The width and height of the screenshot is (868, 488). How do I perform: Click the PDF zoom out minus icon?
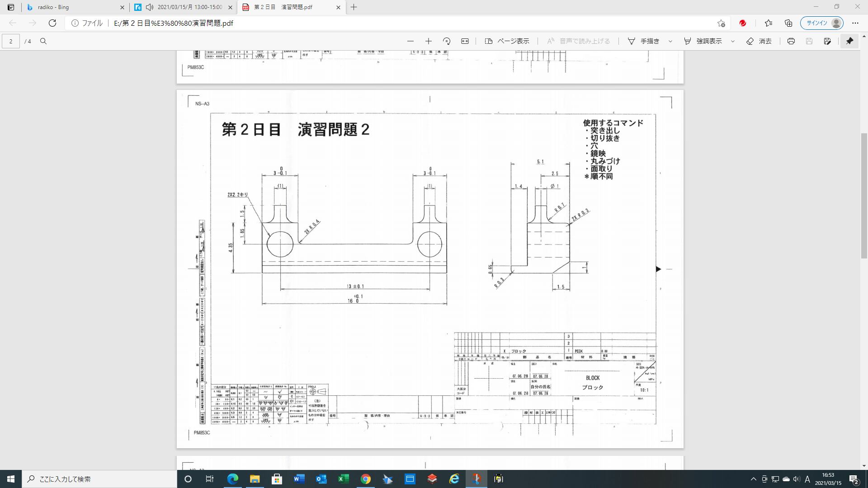click(x=410, y=41)
